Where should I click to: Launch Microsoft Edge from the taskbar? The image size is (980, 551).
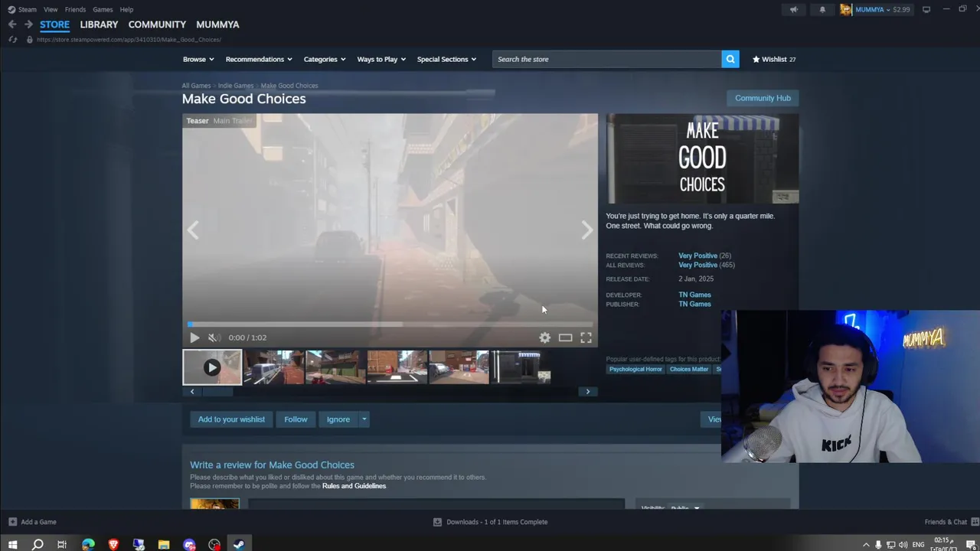tap(88, 545)
